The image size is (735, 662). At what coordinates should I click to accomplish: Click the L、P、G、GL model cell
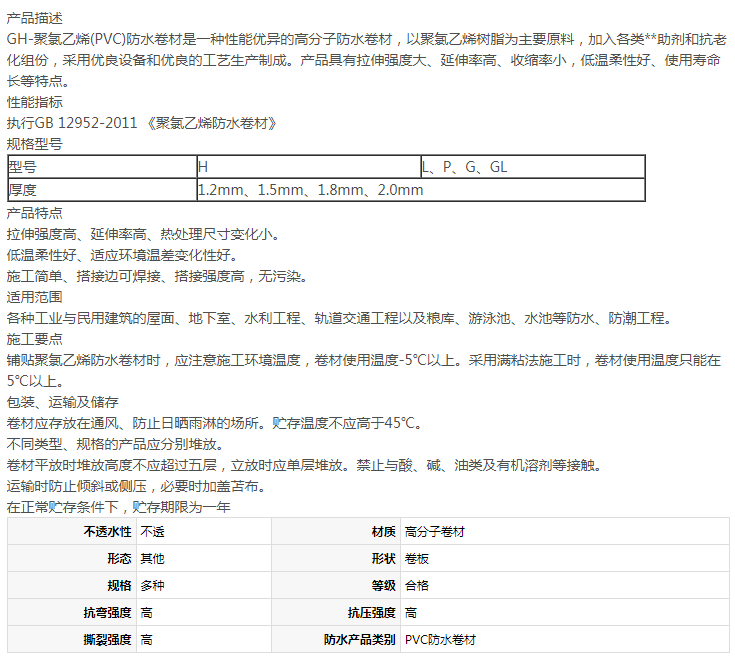(464, 167)
